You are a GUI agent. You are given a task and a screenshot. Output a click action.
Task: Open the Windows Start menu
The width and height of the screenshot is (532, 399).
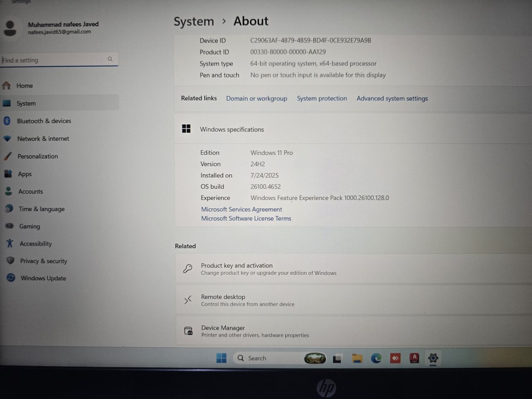(x=222, y=358)
